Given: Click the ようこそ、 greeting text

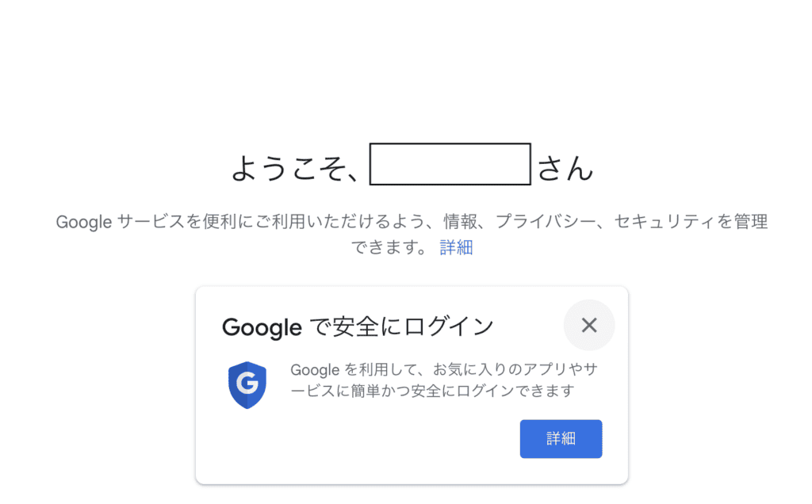Looking at the screenshot, I should pos(297,168).
